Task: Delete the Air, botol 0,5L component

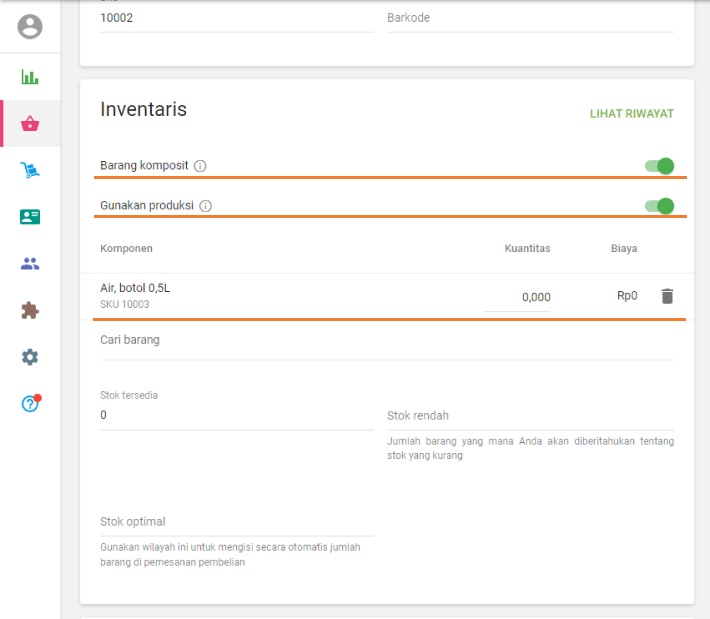Action: [668, 296]
